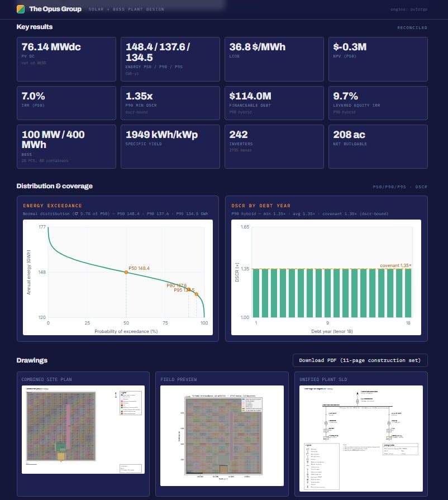The height and width of the screenshot is (500, 448).
Task: Select the 1949 kWh/kWp specific yield card
Action: (x=170, y=147)
